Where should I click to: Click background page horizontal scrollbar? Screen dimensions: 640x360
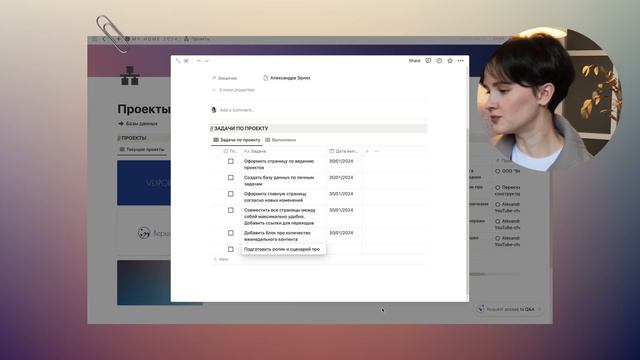pos(495,274)
